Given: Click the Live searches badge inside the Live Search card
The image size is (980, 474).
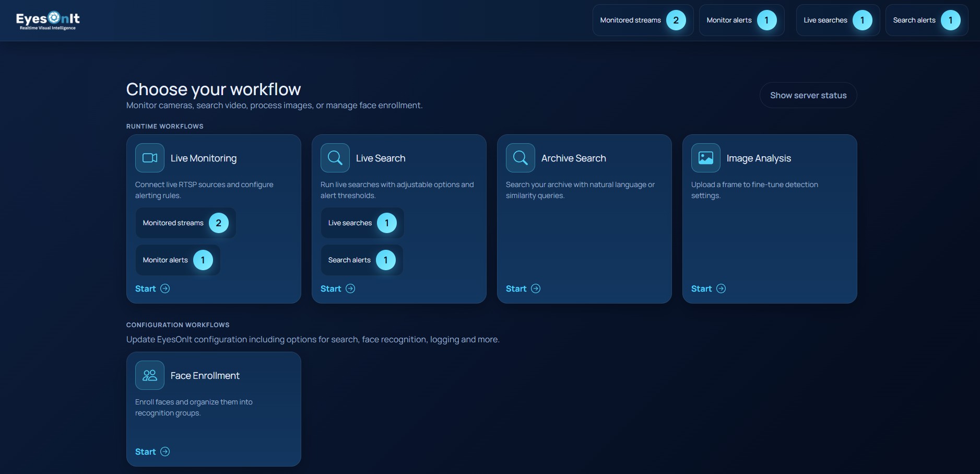Looking at the screenshot, I should pos(362,223).
